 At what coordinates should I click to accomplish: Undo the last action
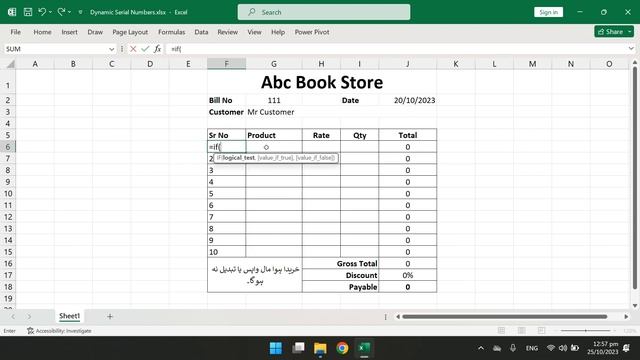[x=42, y=12]
